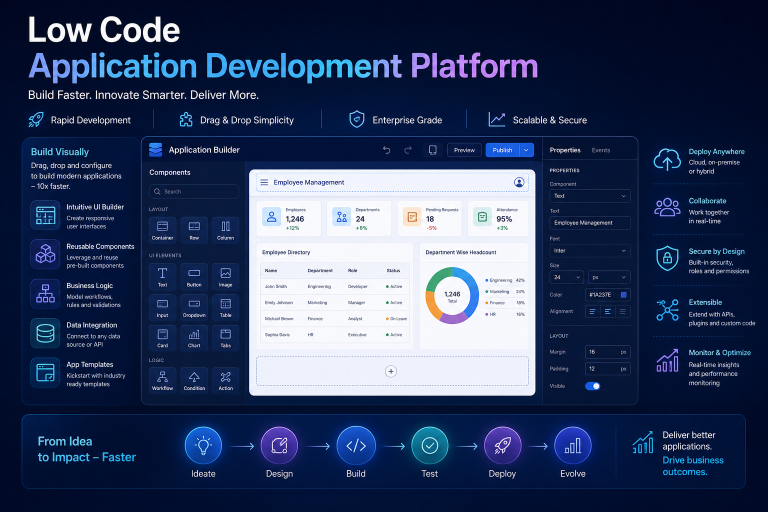Screen dimensions: 768x512
Task: Click the Text property field Employee Management
Action: 590,223
